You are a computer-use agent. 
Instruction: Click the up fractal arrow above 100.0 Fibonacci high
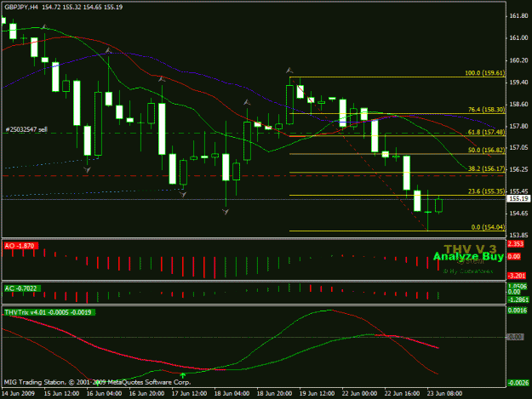[x=289, y=71]
